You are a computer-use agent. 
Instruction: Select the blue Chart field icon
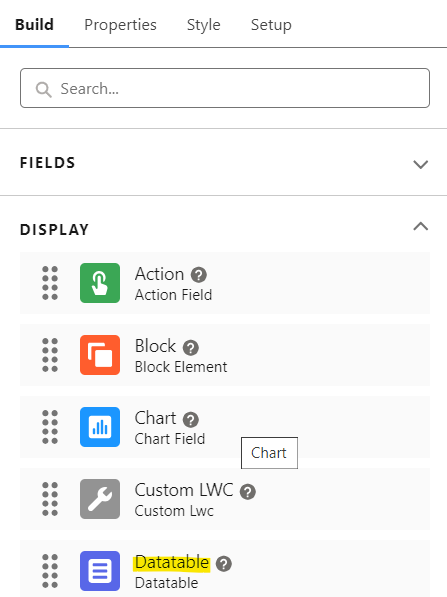pyautogui.click(x=100, y=427)
